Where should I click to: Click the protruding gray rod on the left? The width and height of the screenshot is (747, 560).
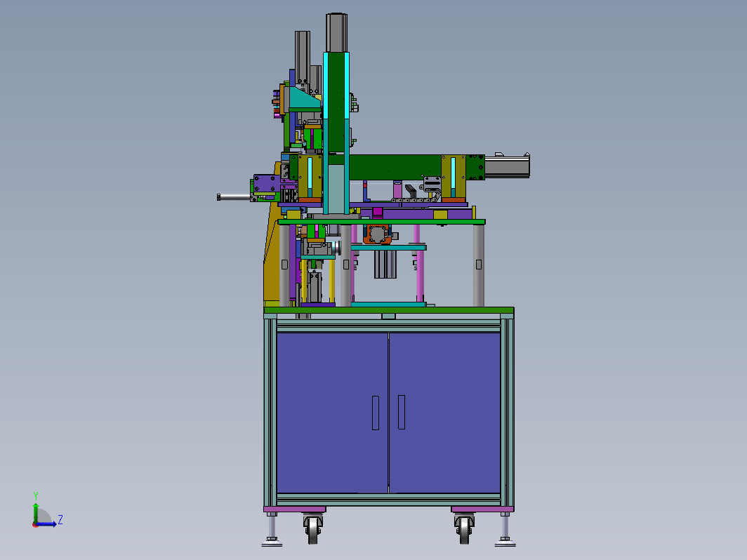pyautogui.click(x=234, y=197)
